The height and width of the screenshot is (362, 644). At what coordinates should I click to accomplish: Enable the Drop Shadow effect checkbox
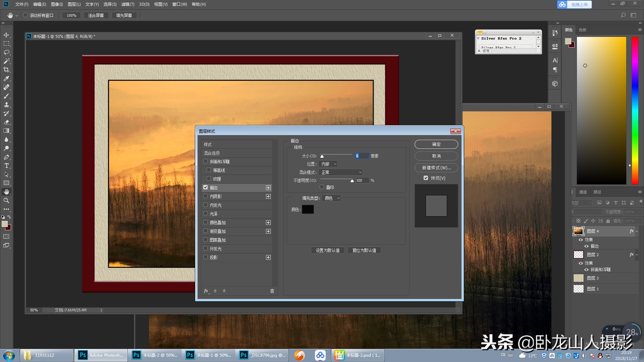tap(206, 257)
